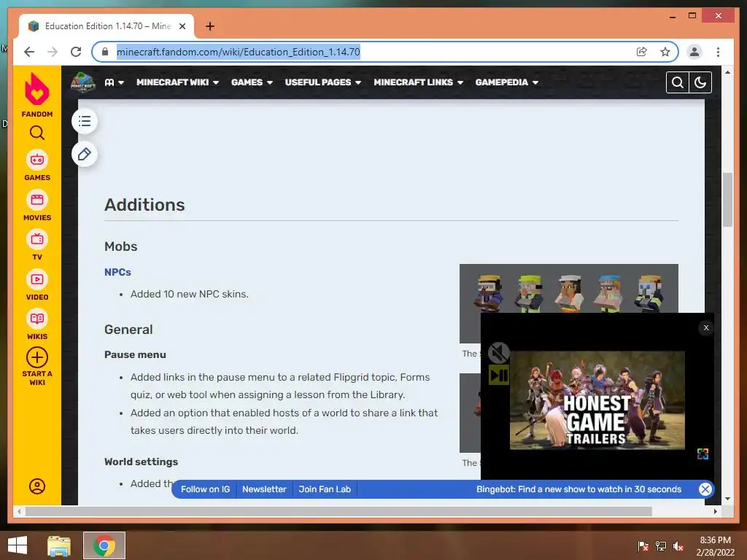The width and height of the screenshot is (747, 560).
Task: Click the NPC skins image thumbnail
Action: pyautogui.click(x=569, y=288)
